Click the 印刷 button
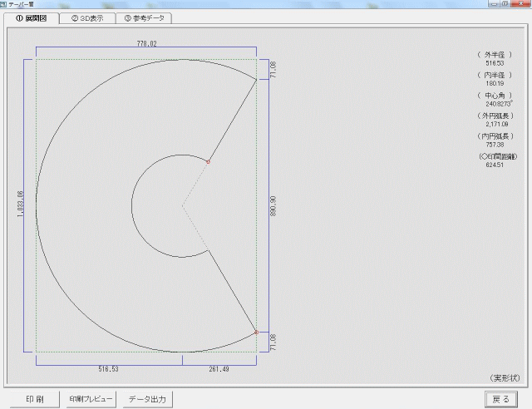 [35, 399]
